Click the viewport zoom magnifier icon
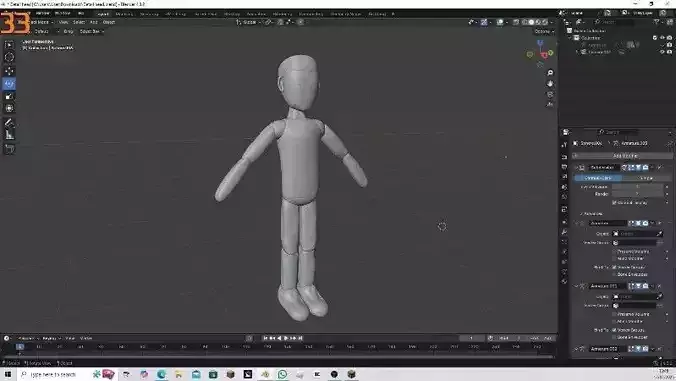 (x=550, y=73)
